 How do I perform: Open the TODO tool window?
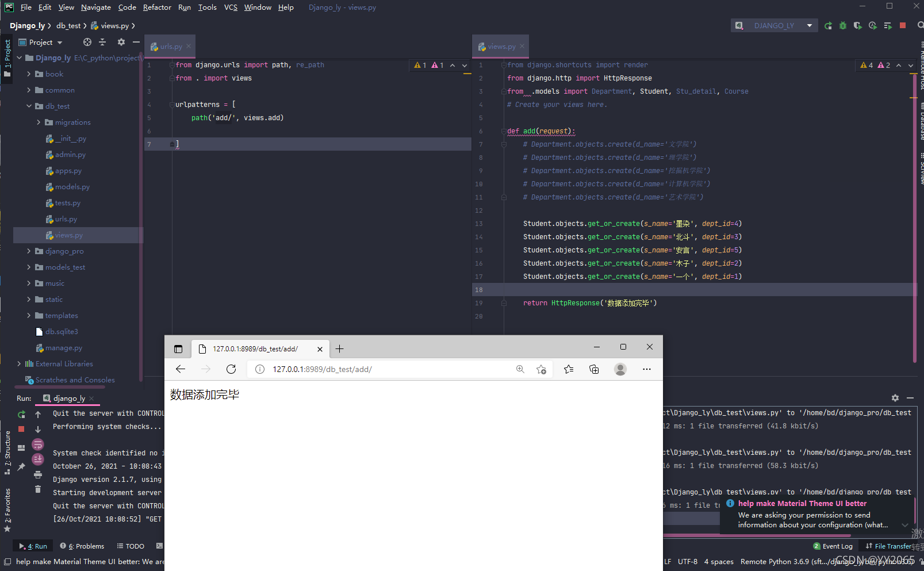[x=131, y=546]
